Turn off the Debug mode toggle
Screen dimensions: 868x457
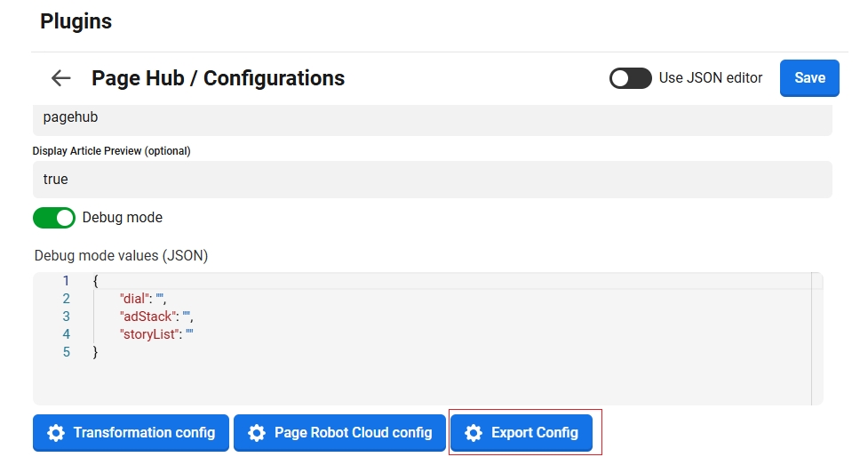click(54, 218)
